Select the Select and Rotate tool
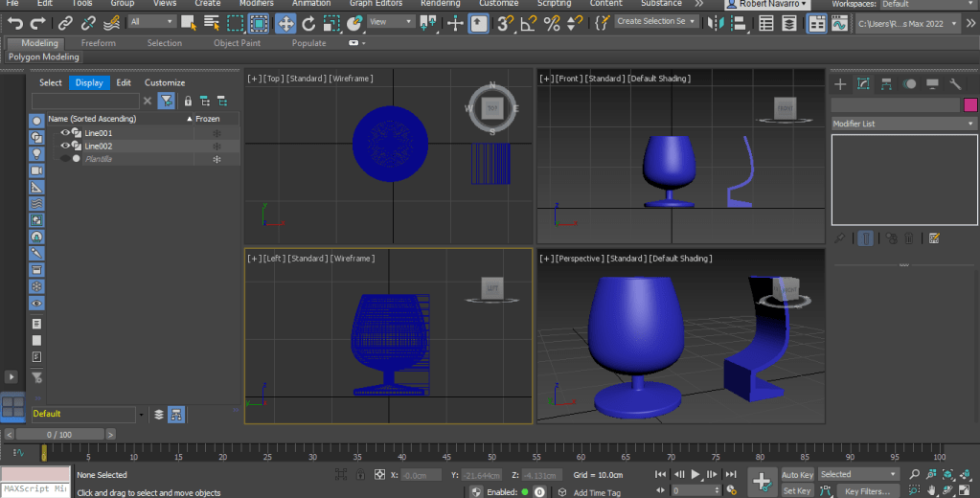The height and width of the screenshot is (498, 980). [308, 22]
